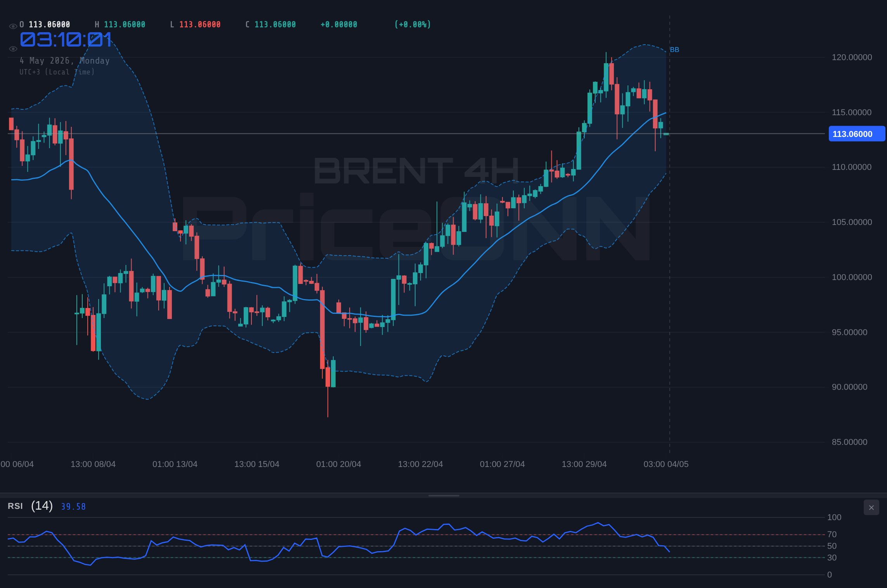Click the (+0.00%) percent change
Viewport: 887px width, 588px height.
413,24
